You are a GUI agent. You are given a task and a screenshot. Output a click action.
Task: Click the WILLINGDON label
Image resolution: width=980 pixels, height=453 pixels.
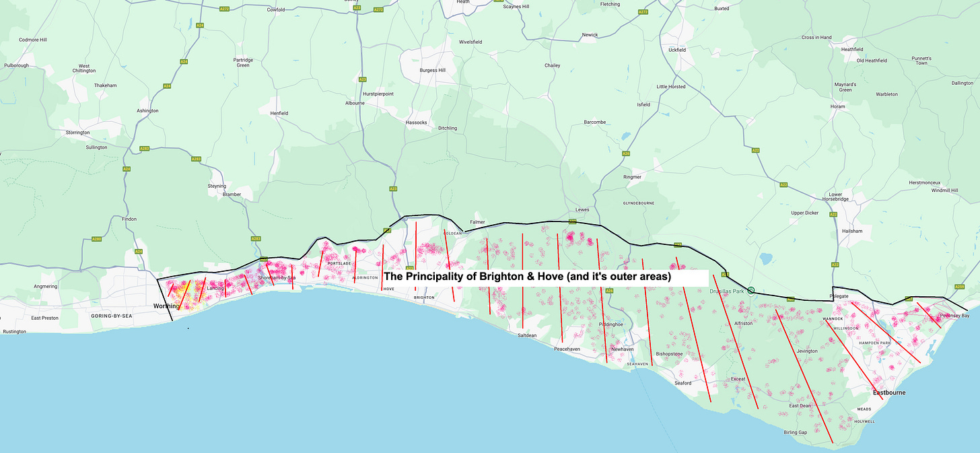(x=847, y=328)
